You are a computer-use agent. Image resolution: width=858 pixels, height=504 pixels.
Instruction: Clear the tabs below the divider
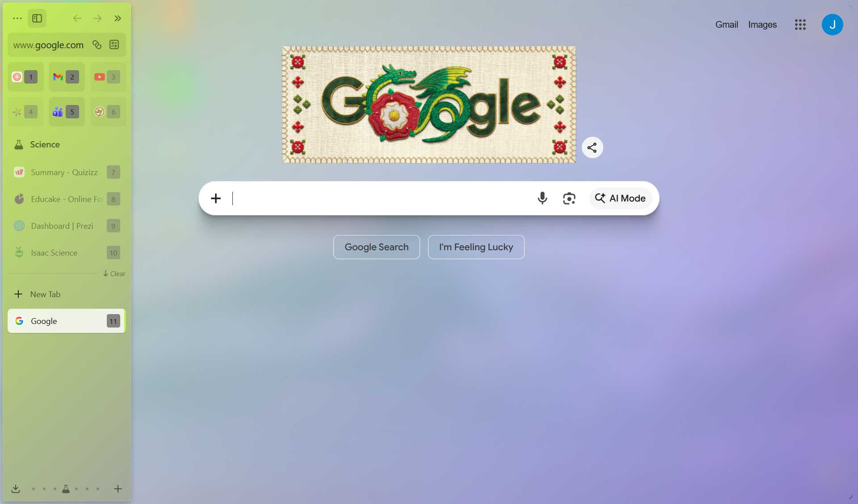pyautogui.click(x=114, y=273)
